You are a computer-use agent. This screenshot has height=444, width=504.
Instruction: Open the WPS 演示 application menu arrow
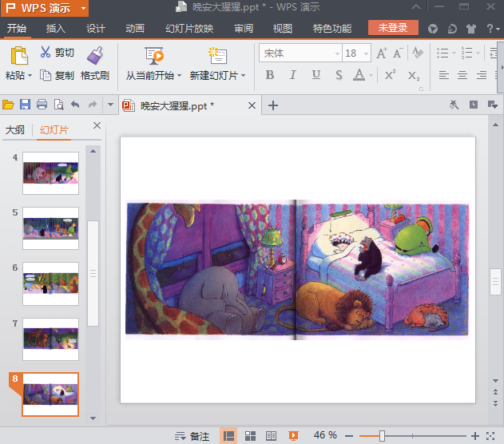[84, 8]
